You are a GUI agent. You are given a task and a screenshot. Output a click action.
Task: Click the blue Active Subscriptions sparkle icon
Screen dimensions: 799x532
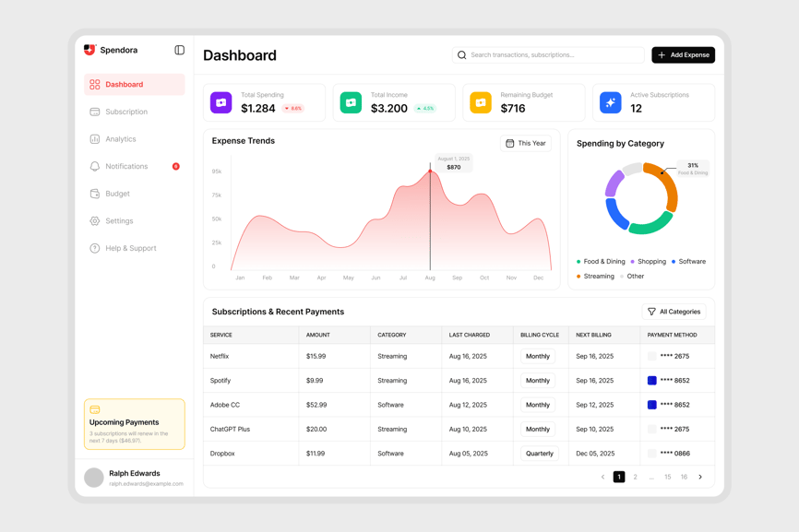611,103
